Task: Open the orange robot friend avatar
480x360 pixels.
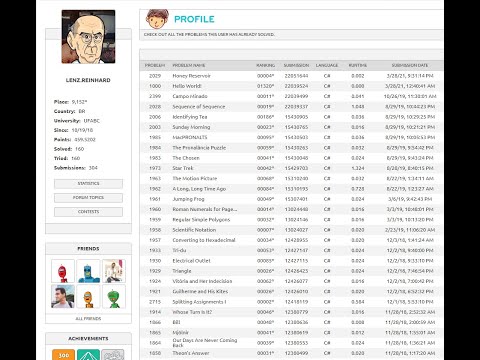Action: 88,296
